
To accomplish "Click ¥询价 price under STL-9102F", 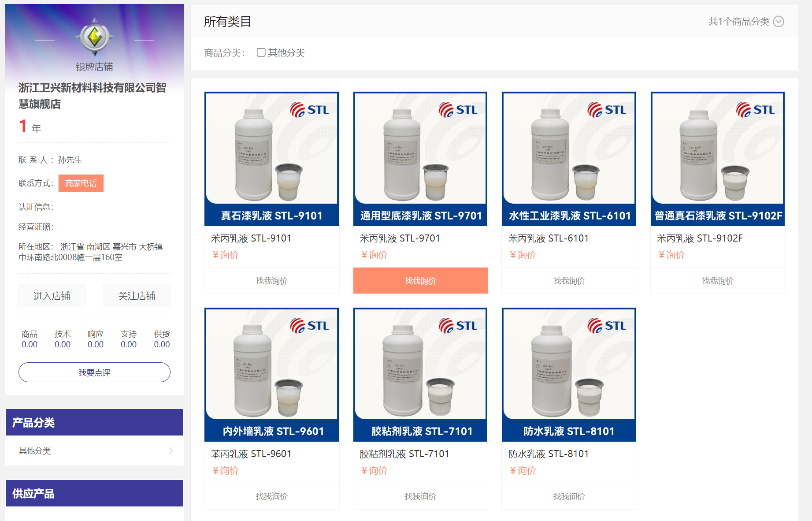I will pyautogui.click(x=671, y=255).
